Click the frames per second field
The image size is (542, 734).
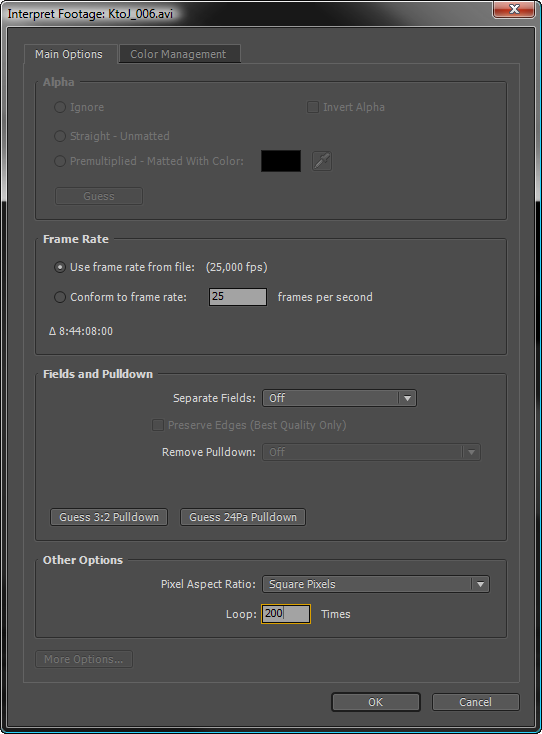238,297
